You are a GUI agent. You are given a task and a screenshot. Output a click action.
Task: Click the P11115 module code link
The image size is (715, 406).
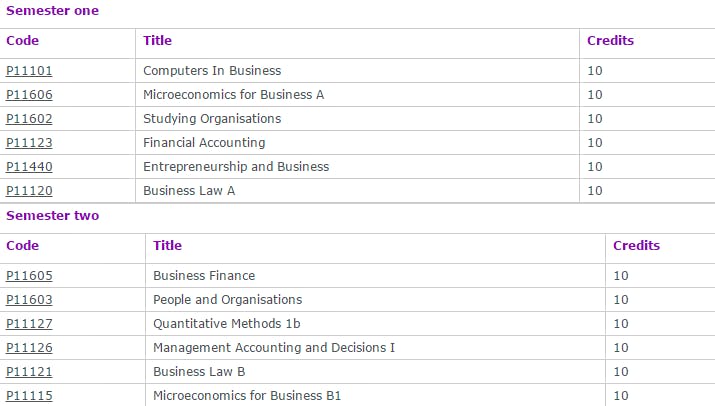pos(29,396)
